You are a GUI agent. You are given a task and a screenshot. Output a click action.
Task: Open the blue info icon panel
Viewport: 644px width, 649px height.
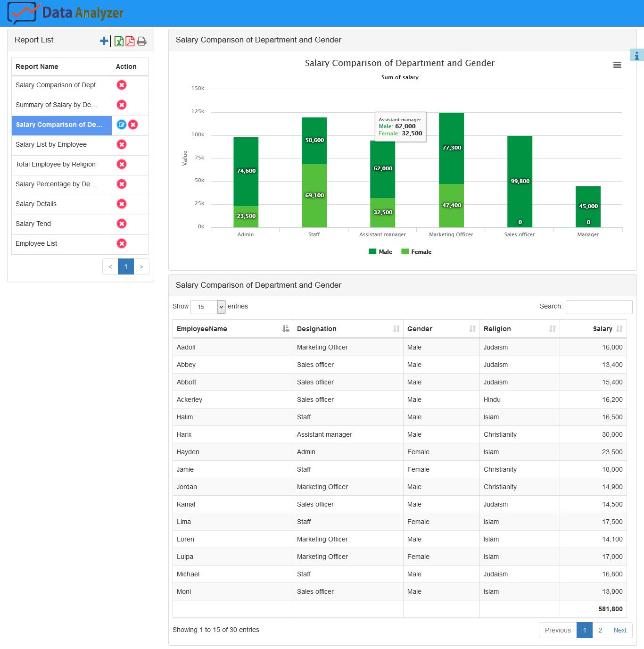point(636,56)
